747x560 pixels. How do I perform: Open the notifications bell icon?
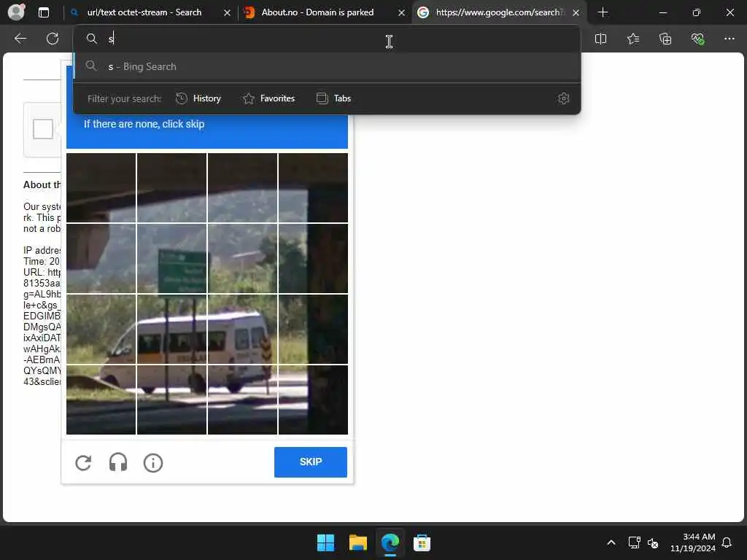(727, 542)
